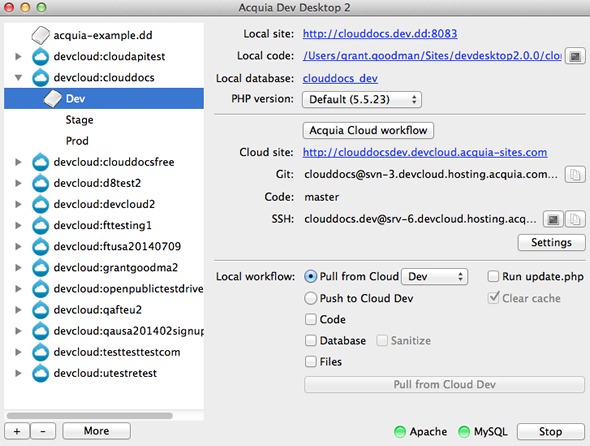
Task: Click the devcloud:devcloud2 Drupal drop icon
Action: (x=40, y=204)
